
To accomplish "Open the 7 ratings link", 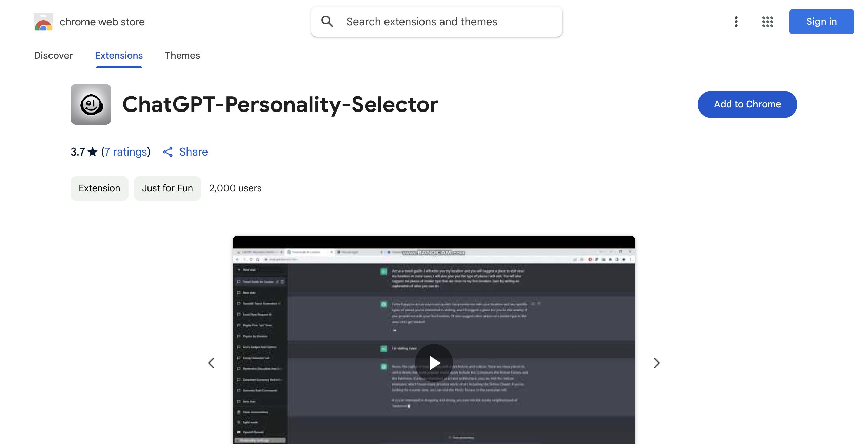I will [x=126, y=152].
